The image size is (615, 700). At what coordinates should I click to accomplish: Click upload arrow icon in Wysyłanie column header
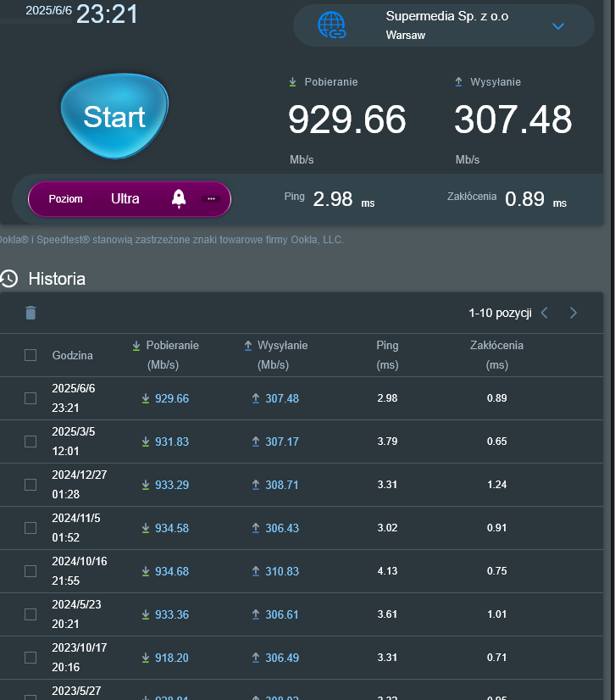coord(248,346)
